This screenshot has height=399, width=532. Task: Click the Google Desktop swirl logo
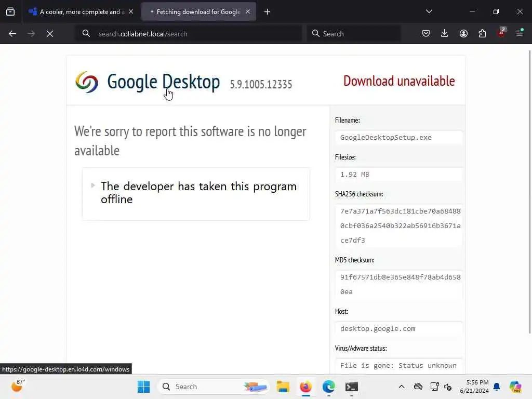pos(87,82)
